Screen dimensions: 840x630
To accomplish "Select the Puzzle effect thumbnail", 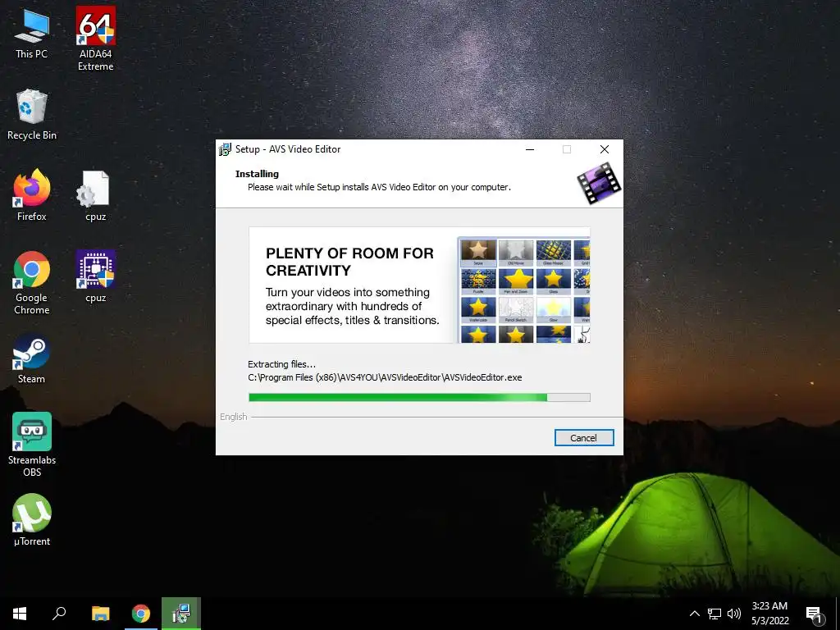I will 478,281.
